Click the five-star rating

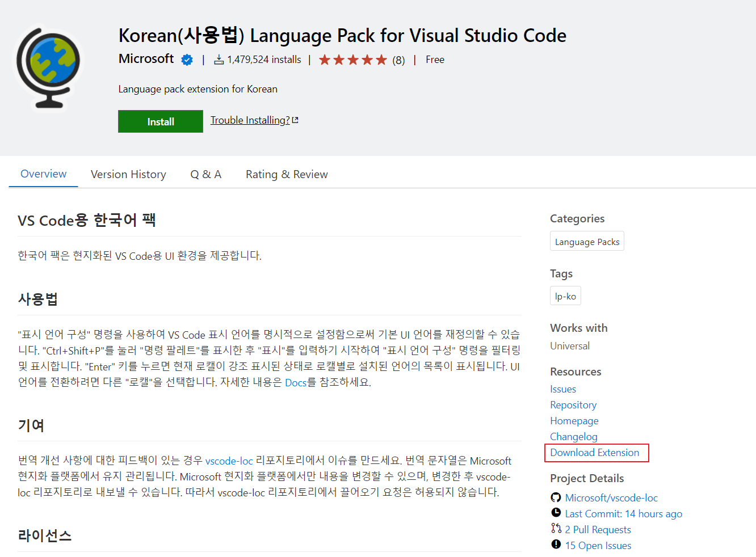tap(352, 60)
